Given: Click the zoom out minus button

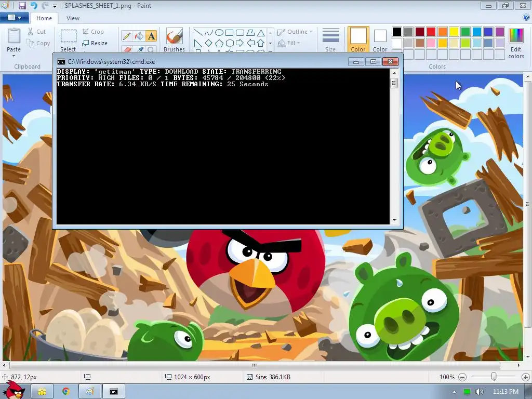Looking at the screenshot, I should coord(462,377).
